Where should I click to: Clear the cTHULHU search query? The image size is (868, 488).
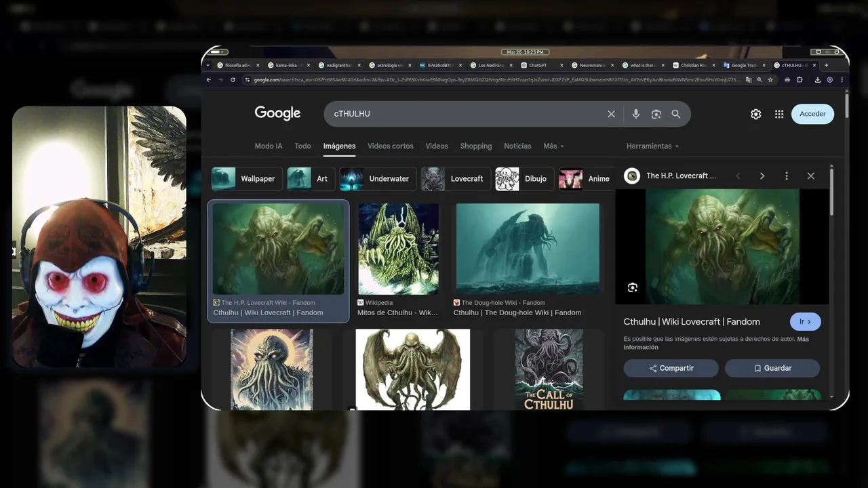click(x=611, y=114)
